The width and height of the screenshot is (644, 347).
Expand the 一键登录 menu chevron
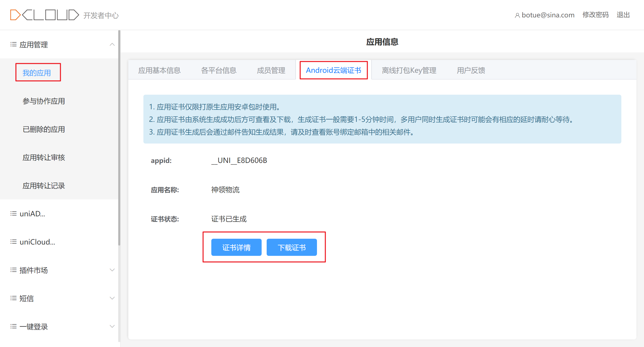[112, 327]
